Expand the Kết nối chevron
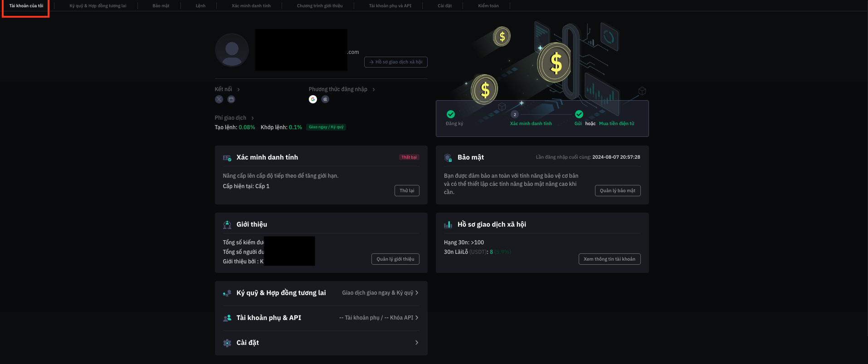This screenshot has height=364, width=868. (x=239, y=89)
